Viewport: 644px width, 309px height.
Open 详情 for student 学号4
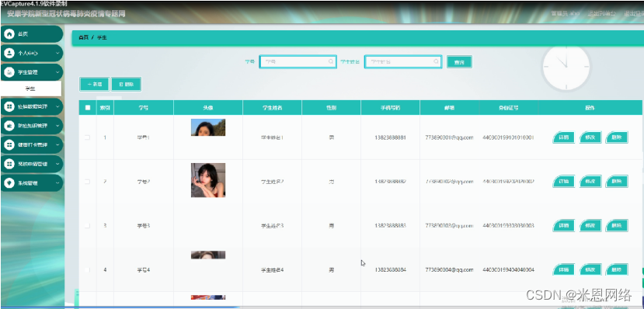pos(564,269)
